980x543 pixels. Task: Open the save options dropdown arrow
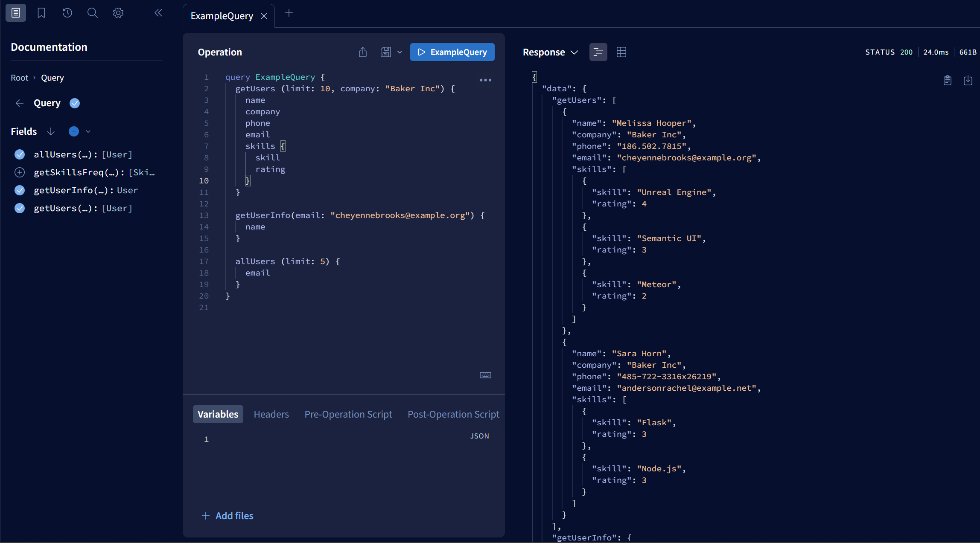point(400,52)
